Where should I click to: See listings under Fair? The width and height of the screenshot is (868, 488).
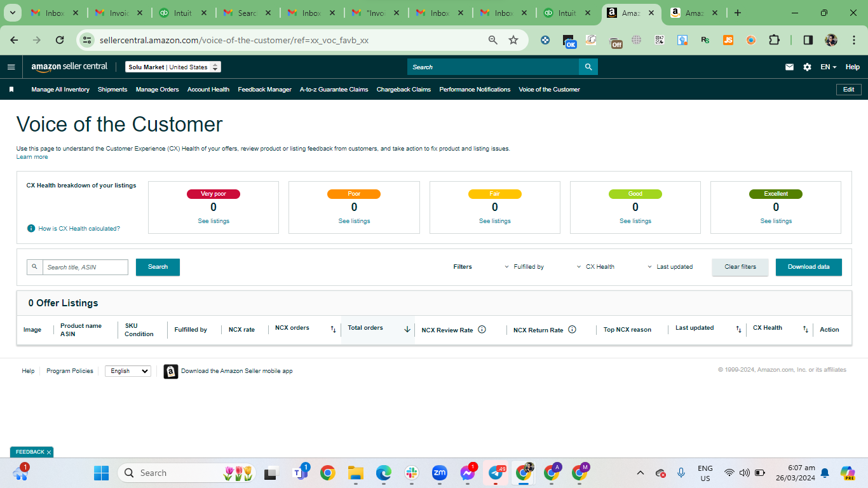(x=495, y=221)
